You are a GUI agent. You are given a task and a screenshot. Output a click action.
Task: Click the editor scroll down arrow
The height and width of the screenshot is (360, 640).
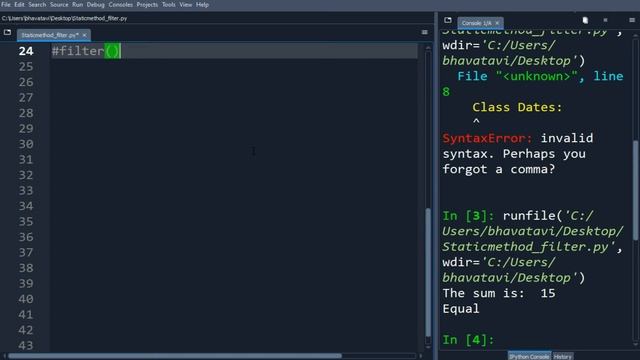pyautogui.click(x=428, y=347)
